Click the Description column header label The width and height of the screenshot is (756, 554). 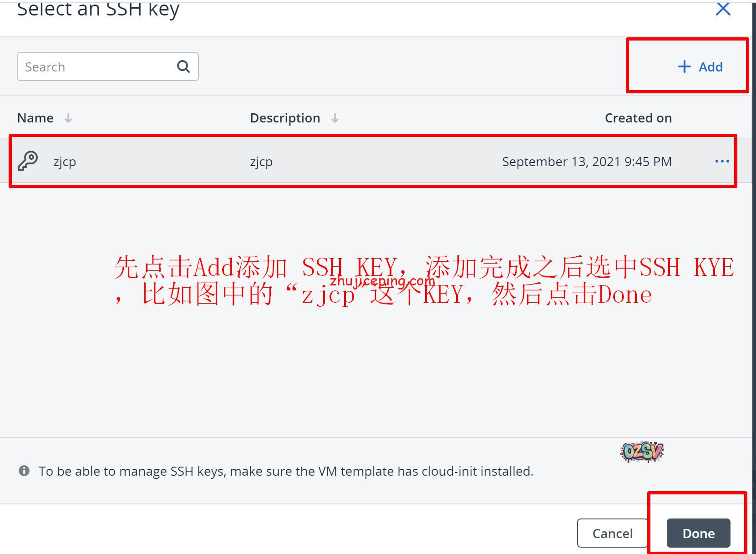click(x=285, y=118)
